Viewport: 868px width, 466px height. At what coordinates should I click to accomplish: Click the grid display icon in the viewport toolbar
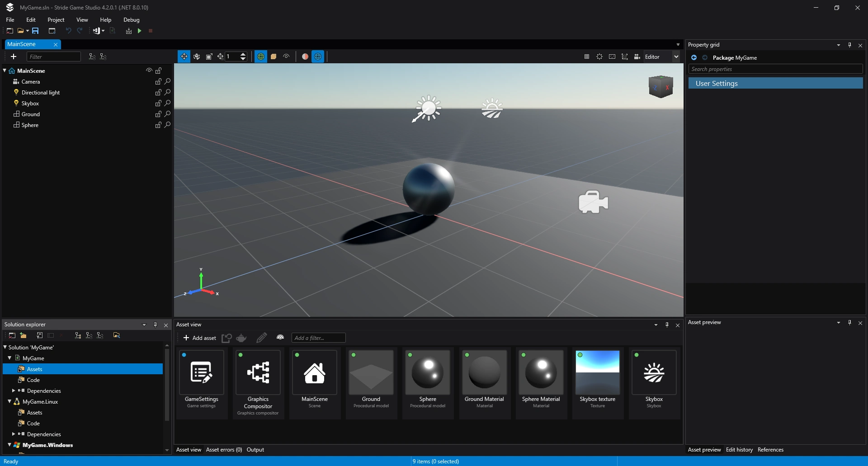[x=587, y=56]
